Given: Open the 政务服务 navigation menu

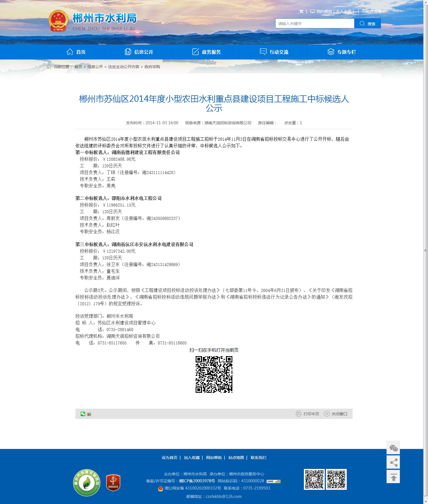Looking at the screenshot, I should tap(206, 52).
